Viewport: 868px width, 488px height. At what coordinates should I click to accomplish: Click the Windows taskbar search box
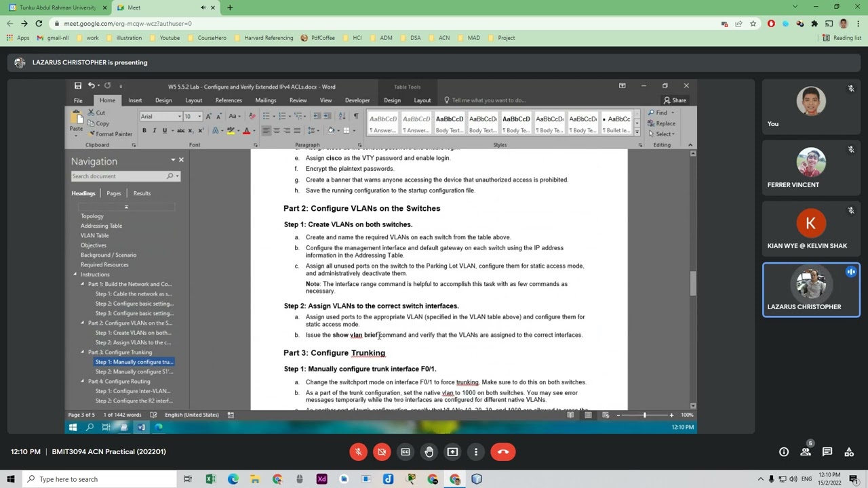pos(98,479)
